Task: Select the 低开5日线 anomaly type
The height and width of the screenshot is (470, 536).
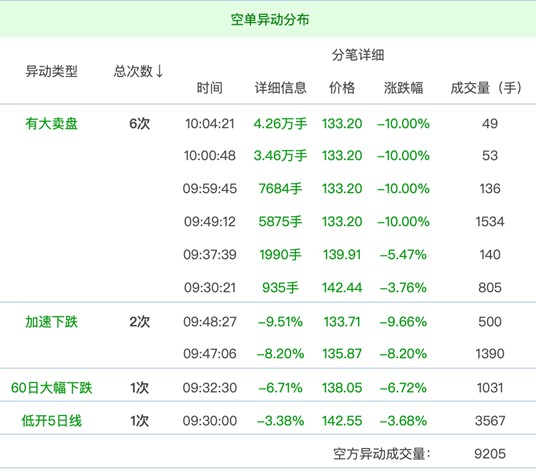Action: click(52, 420)
